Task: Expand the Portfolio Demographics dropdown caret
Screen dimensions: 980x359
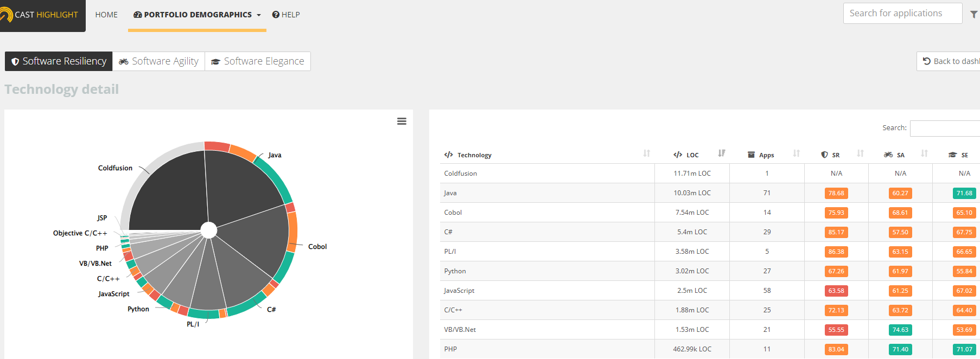Action: point(259,15)
